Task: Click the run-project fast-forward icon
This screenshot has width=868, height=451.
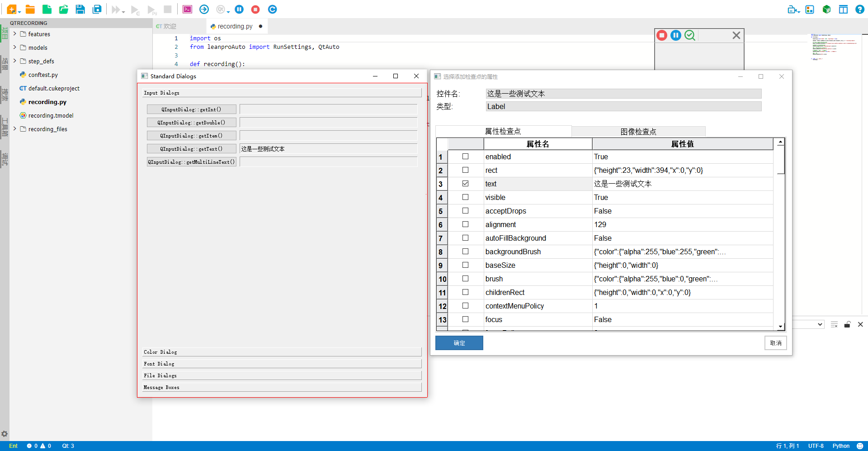Action: (x=116, y=9)
